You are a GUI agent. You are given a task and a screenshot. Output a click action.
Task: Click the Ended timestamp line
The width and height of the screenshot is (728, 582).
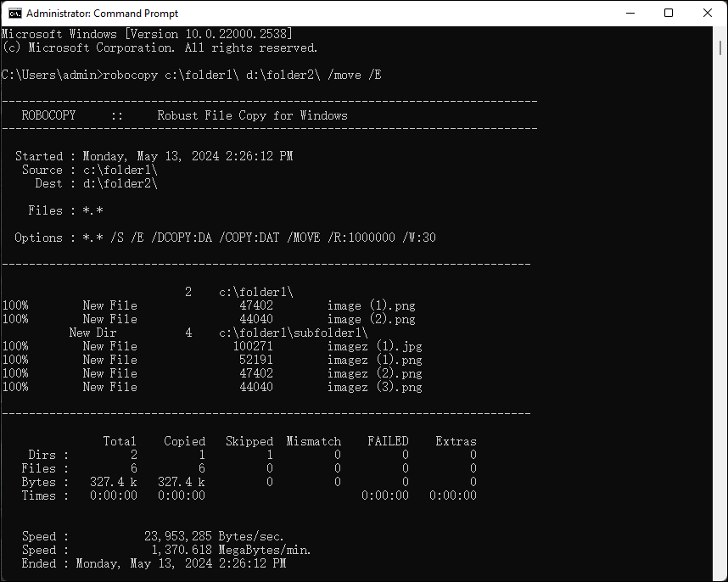tap(161, 562)
